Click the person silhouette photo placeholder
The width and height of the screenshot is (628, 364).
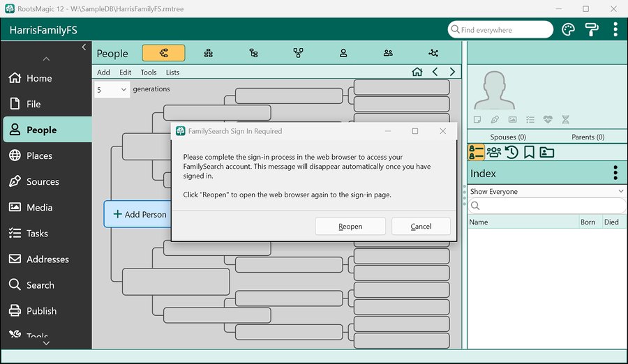494,90
